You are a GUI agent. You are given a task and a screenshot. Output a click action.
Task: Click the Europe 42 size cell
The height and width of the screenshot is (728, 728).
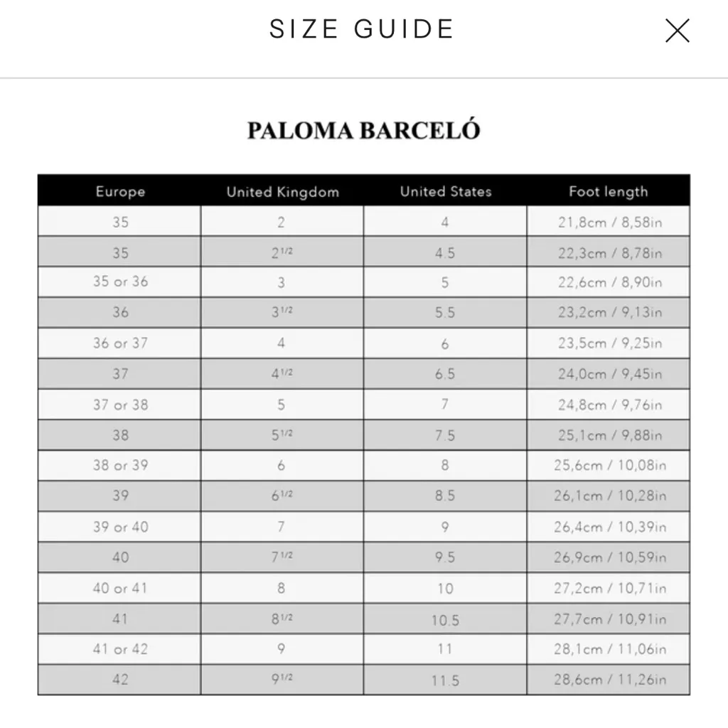pos(120,680)
